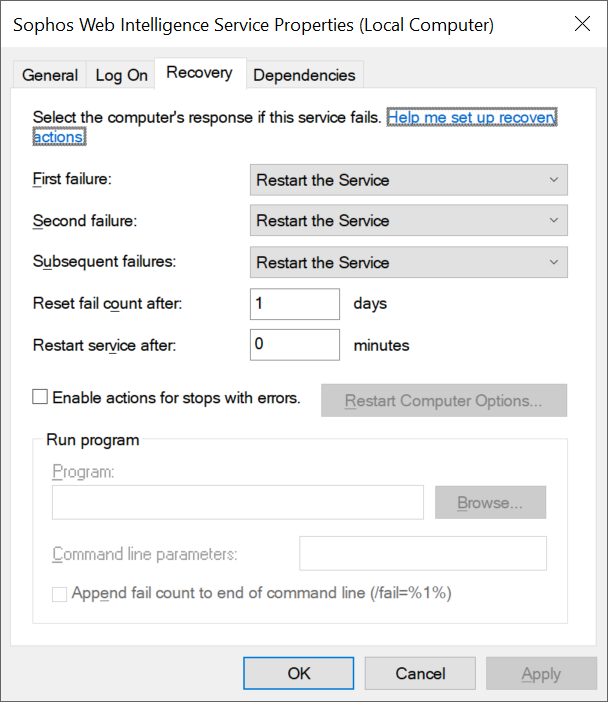Go to the Dependencies tab
Image resolution: width=610 pixels, height=702 pixels.
[304, 75]
